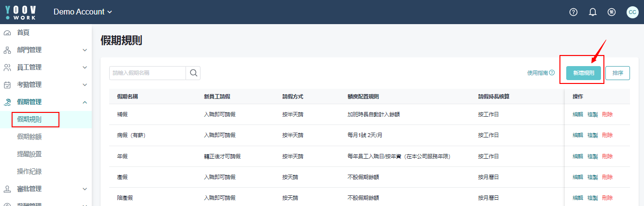Open the notifications bell icon
The image size is (644, 206).
pyautogui.click(x=593, y=12)
